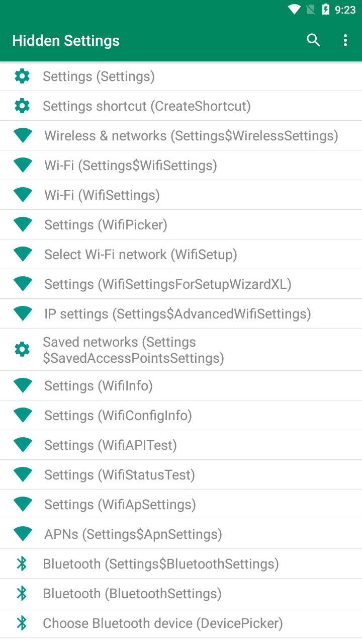Open Bluetooth (Settings$BluetoothSettings)
362x644 pixels.
161,563
